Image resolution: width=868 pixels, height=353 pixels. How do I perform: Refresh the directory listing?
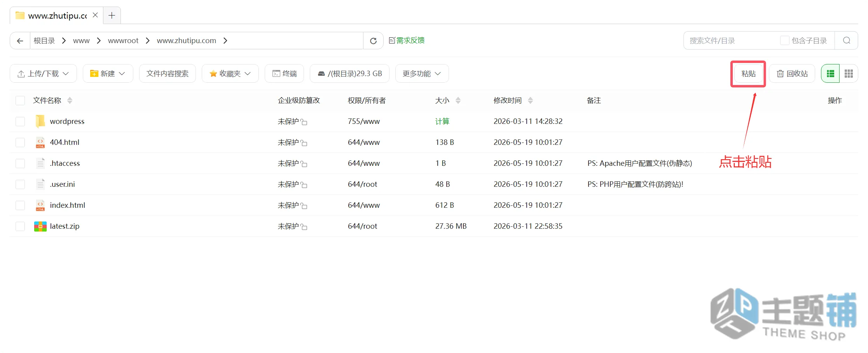coord(373,41)
